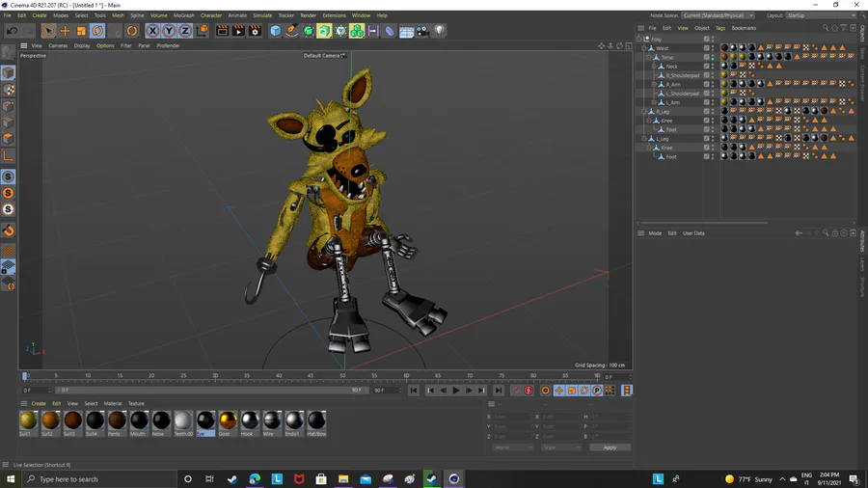Toggle layer checkbox for Torso object
The height and width of the screenshot is (488, 868).
pyautogui.click(x=706, y=58)
